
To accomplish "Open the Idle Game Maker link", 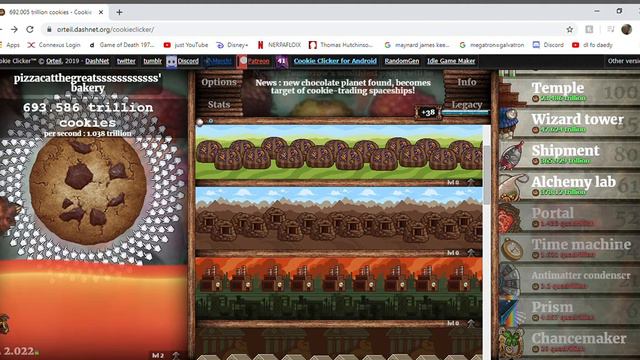I will (451, 61).
